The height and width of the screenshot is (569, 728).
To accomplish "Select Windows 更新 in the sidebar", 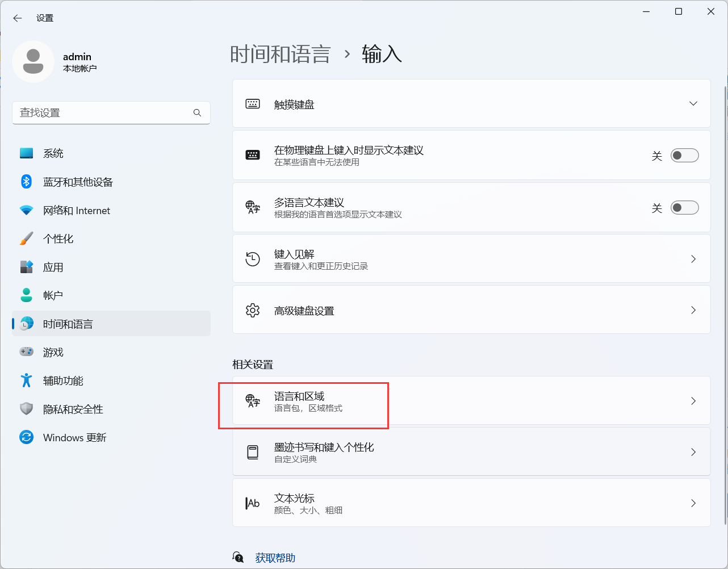I will coord(111,437).
